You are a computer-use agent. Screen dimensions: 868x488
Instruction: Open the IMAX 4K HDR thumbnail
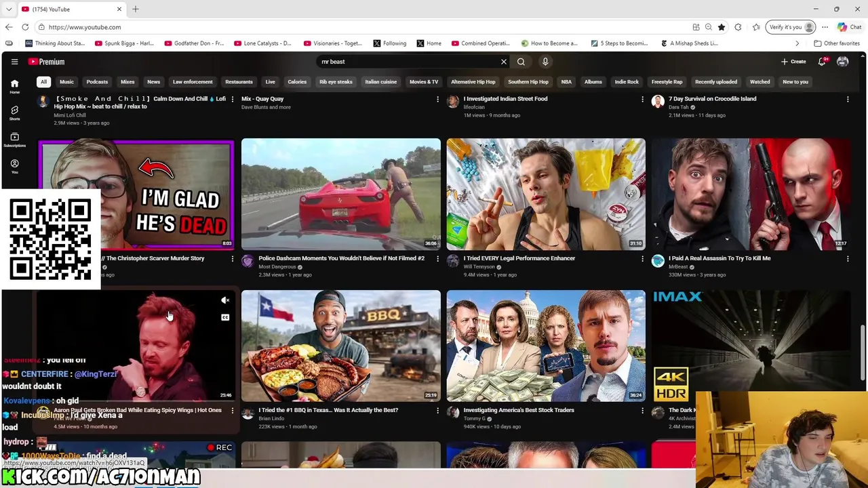tap(751, 346)
